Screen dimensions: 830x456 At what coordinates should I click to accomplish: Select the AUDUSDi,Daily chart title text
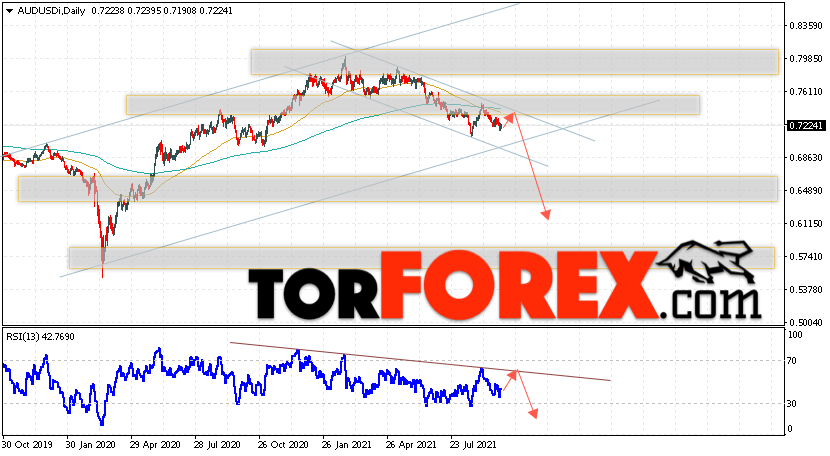point(51,11)
